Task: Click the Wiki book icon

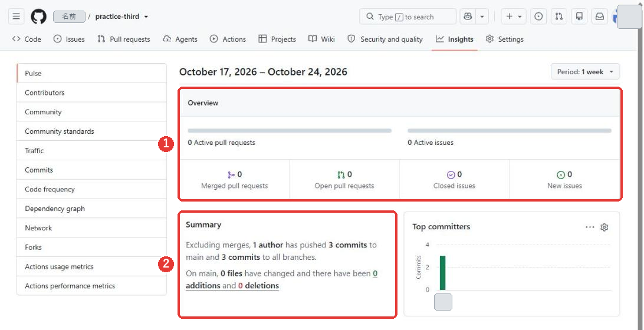Action: point(313,39)
